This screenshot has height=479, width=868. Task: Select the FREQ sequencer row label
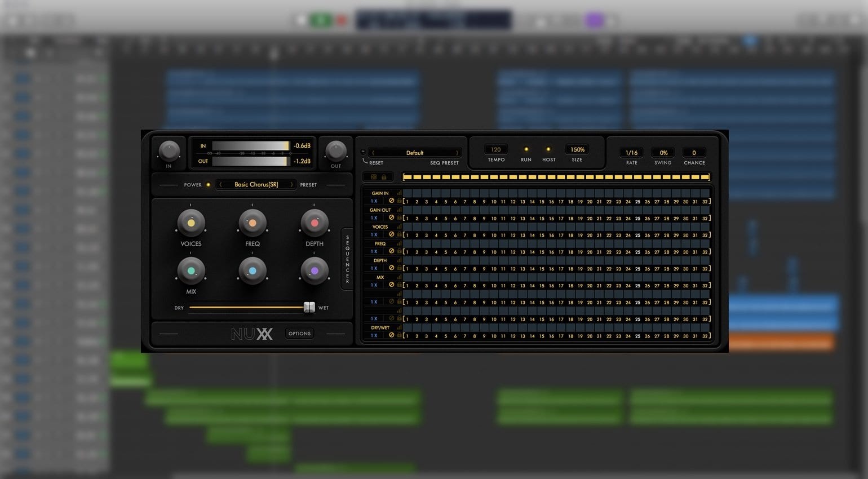pos(380,244)
